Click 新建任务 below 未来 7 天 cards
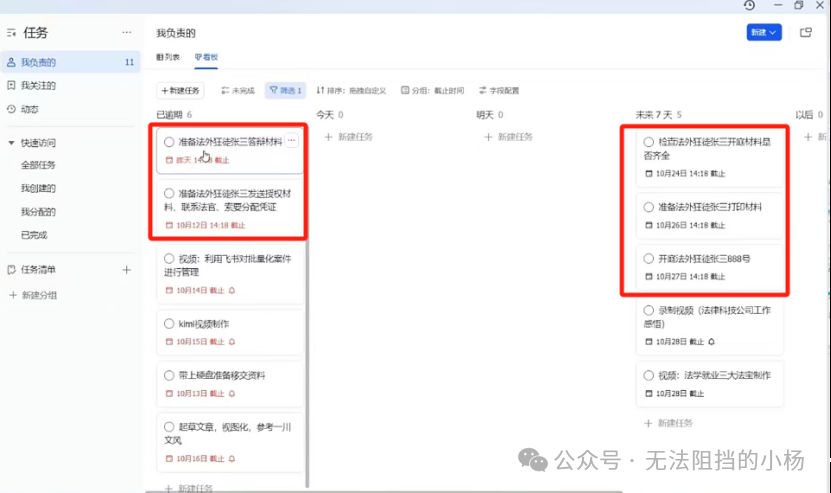 coord(669,423)
